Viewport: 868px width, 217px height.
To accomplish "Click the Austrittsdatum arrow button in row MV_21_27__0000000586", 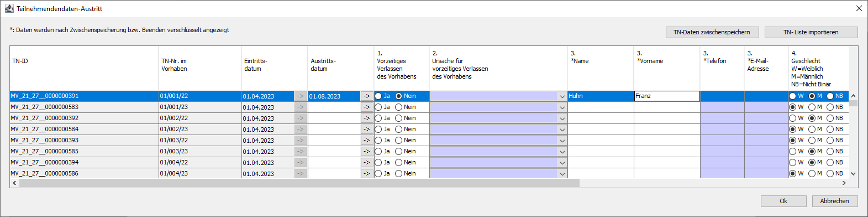I will coord(367,173).
